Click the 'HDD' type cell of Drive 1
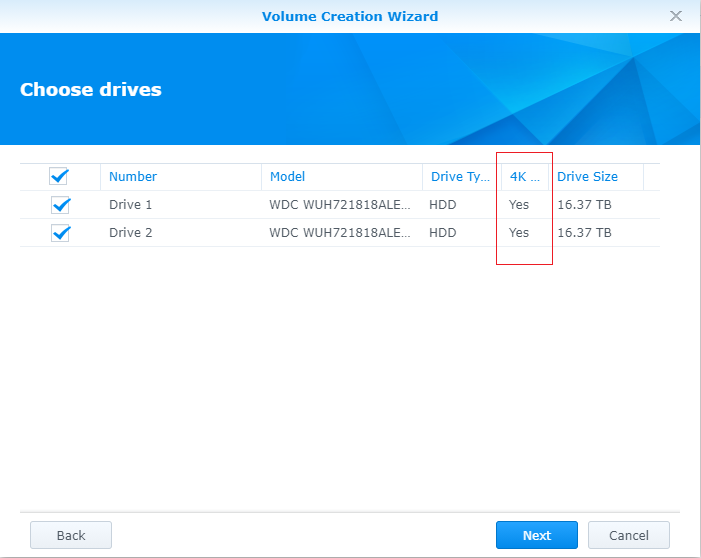 [443, 205]
